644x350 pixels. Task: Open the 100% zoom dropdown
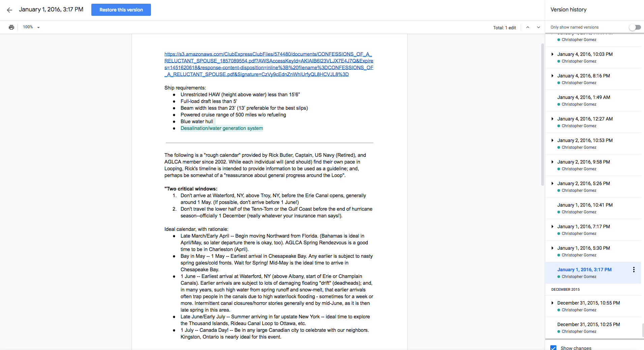[31, 27]
